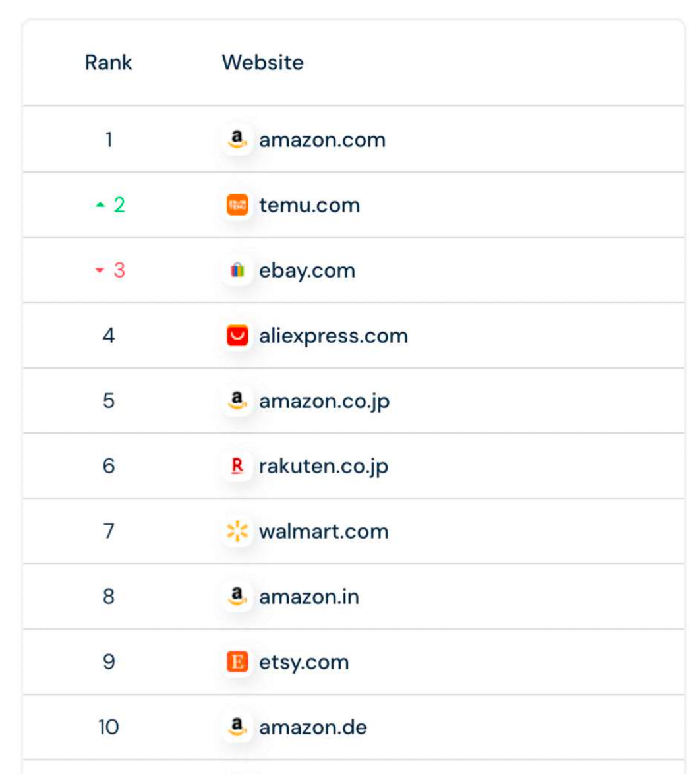Click the red AliExpress logo icon
The image size is (700, 774).
237,336
